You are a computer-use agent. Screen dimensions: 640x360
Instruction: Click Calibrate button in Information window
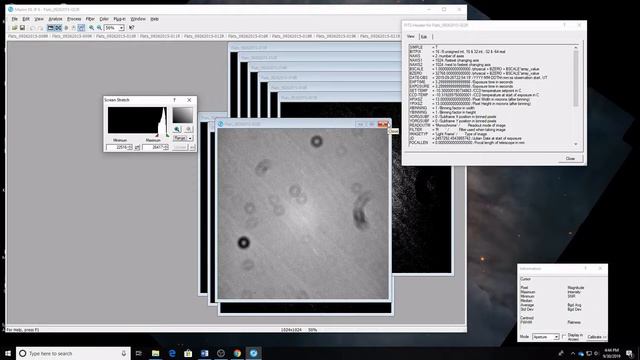coord(597,337)
